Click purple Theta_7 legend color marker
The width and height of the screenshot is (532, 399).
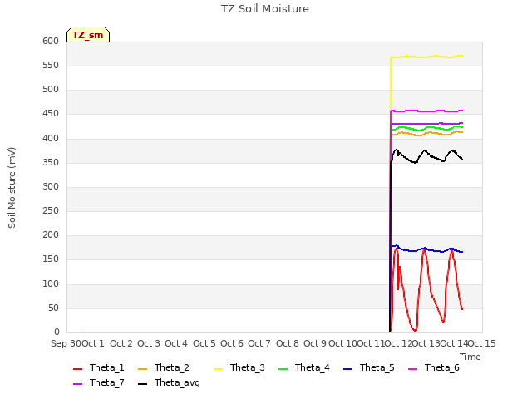click(77, 384)
